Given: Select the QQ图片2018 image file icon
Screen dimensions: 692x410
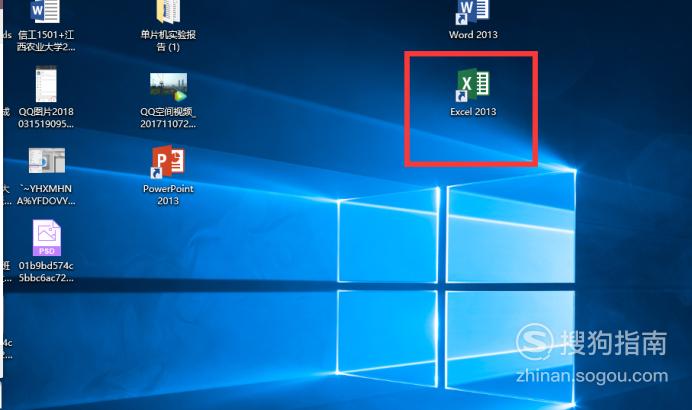Looking at the screenshot, I should [x=46, y=84].
